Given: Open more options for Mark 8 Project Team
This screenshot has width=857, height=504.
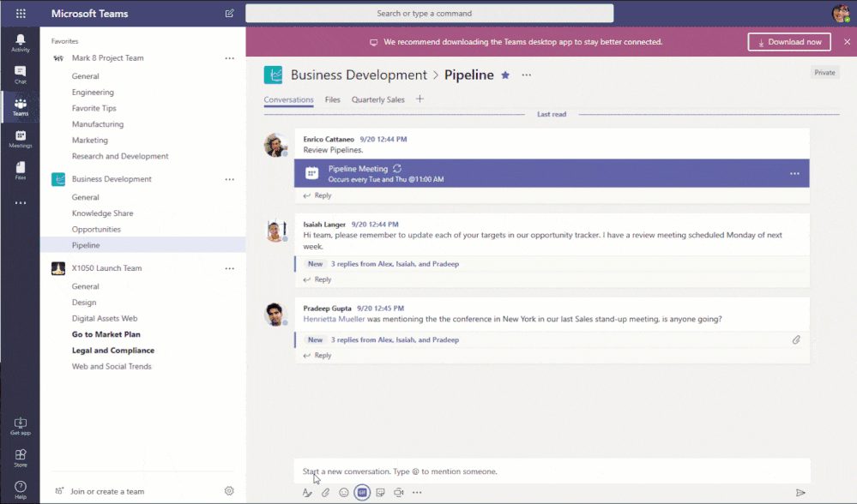Looking at the screenshot, I should tap(230, 58).
